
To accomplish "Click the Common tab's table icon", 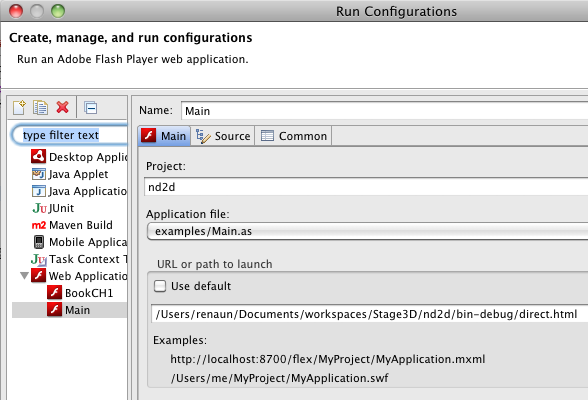I will (267, 135).
